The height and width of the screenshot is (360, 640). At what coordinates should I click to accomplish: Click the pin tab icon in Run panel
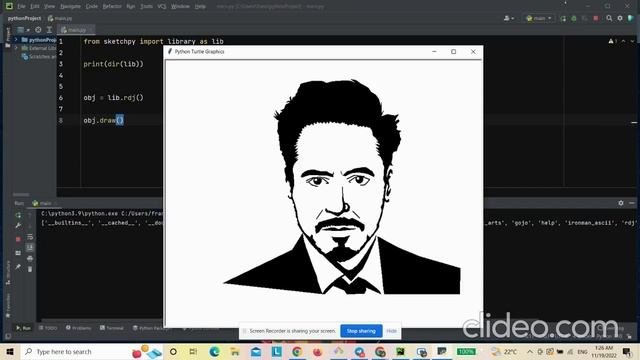[x=18, y=267]
